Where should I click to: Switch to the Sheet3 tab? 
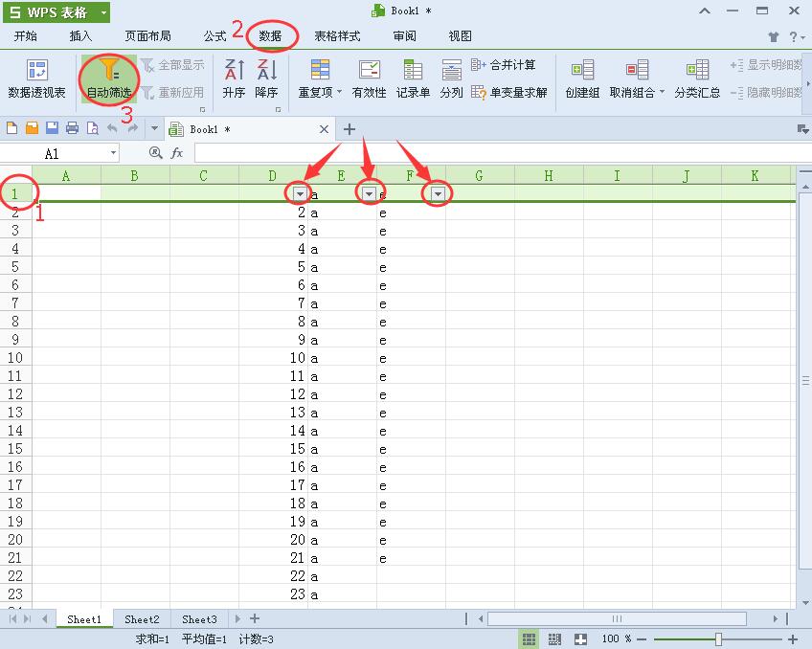pos(199,619)
